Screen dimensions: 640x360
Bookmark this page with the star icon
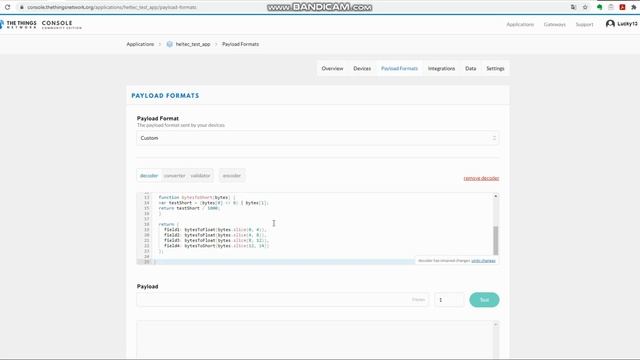[x=585, y=7]
